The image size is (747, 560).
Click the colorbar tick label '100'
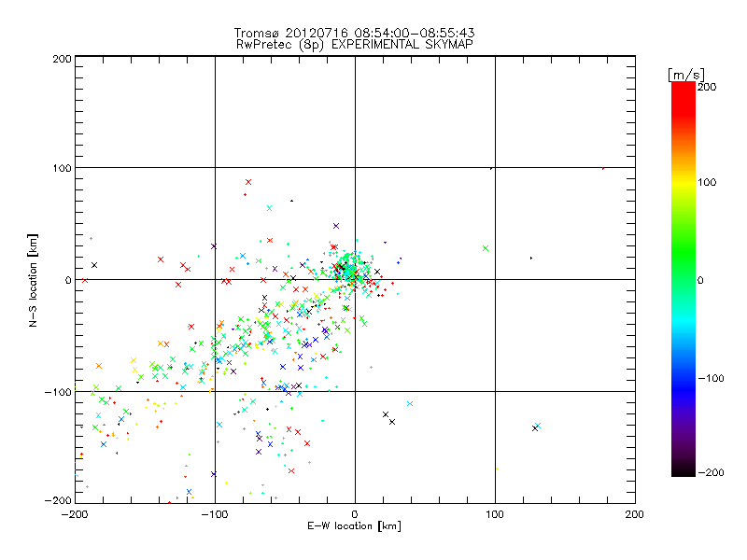707,182
